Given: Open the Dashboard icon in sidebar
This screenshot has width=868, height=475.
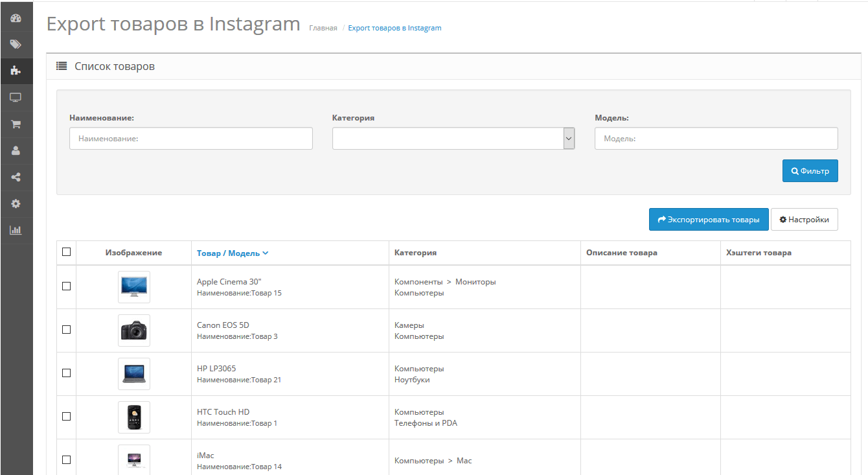Looking at the screenshot, I should [x=16, y=18].
